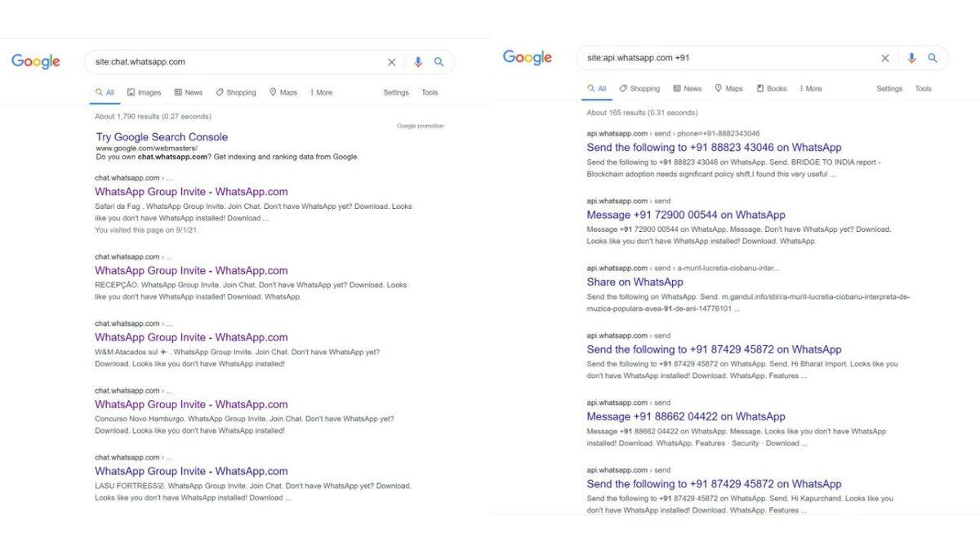Click the Google logo on the right page
980x551 pixels.
[x=527, y=57]
